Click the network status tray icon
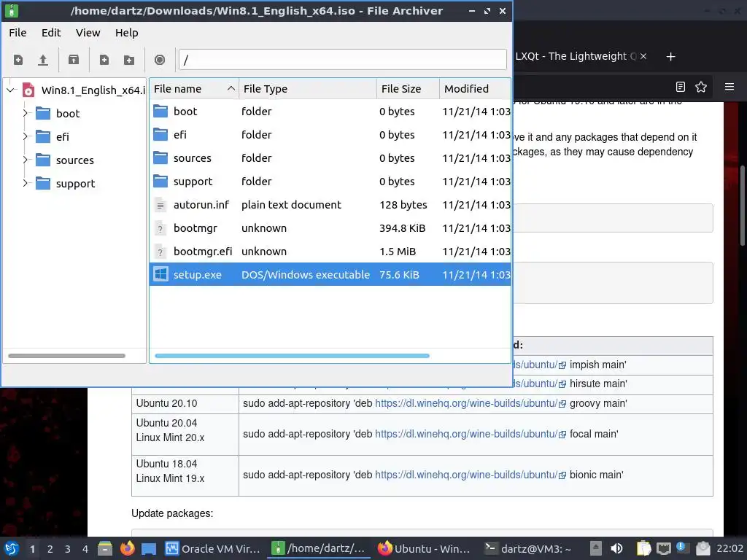This screenshot has height=560, width=747. click(x=664, y=548)
